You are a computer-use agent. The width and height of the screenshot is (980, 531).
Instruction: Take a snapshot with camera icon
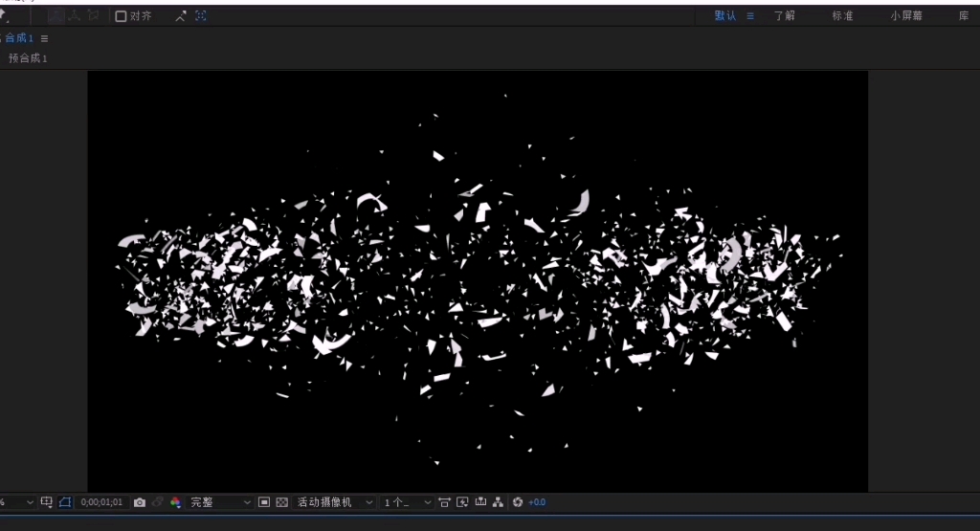point(140,502)
